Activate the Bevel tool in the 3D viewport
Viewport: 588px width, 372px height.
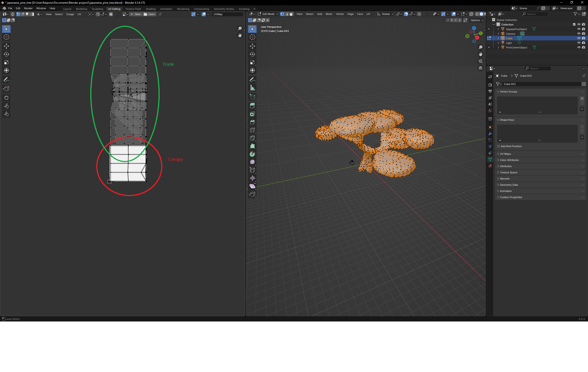pyautogui.click(x=252, y=122)
